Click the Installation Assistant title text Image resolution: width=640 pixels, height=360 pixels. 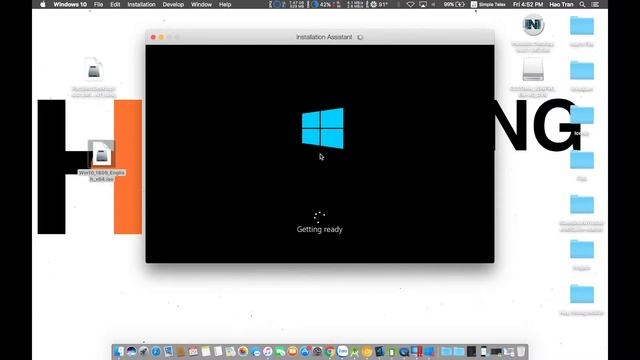coord(324,37)
